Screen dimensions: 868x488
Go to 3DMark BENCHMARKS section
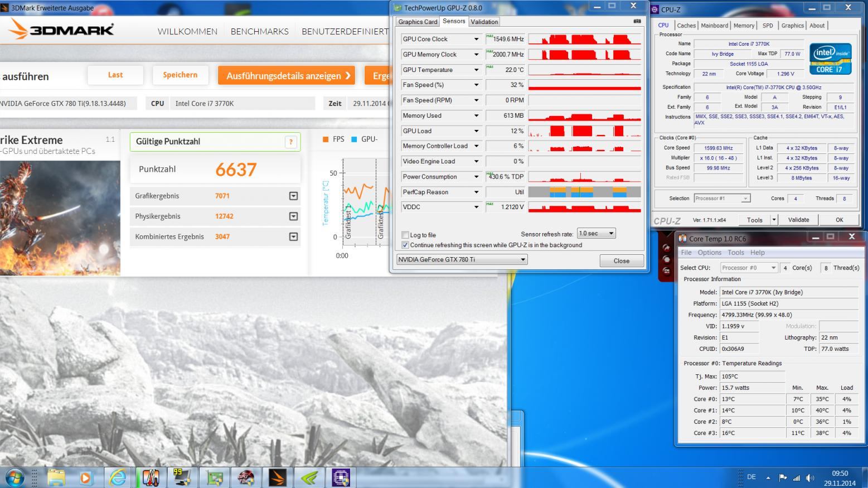[x=260, y=31]
